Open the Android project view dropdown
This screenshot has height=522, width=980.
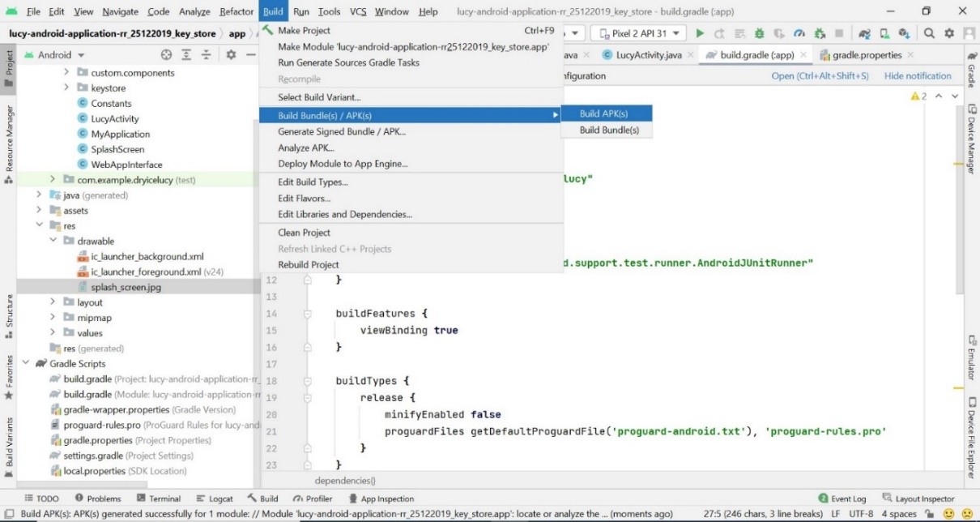tap(62, 55)
